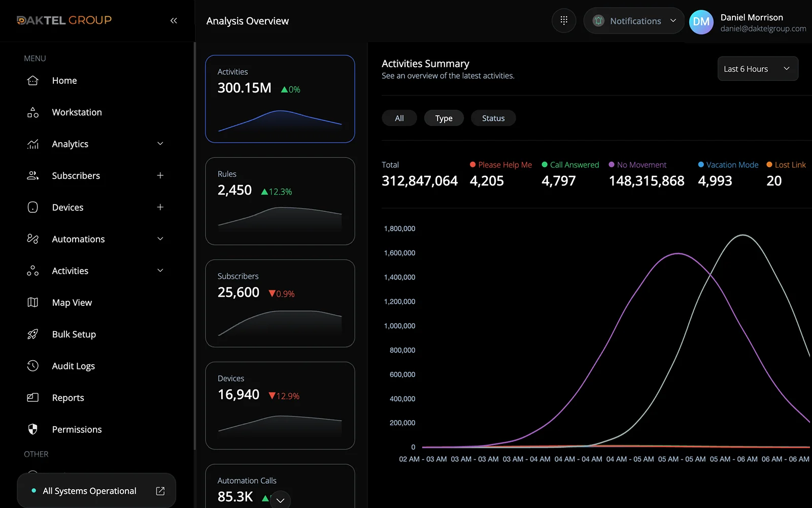Image resolution: width=812 pixels, height=508 pixels.
Task: Expand the Activities submenu chevron
Action: (160, 271)
